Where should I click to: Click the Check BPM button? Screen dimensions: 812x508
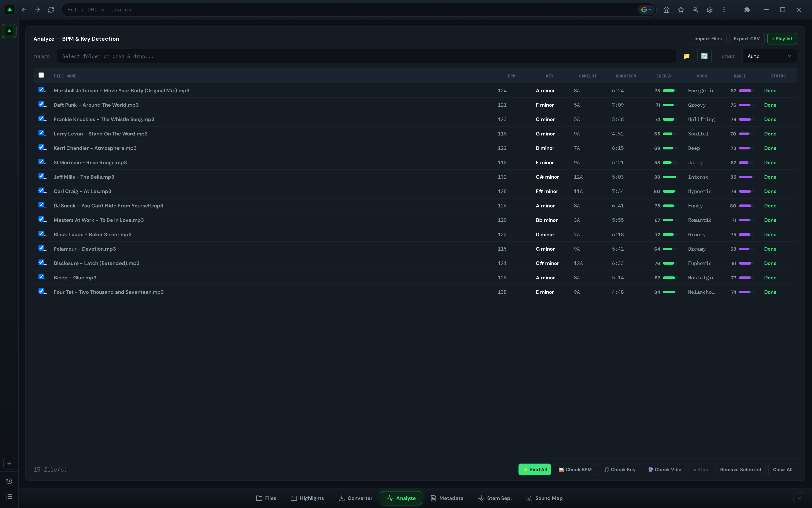[x=575, y=470]
